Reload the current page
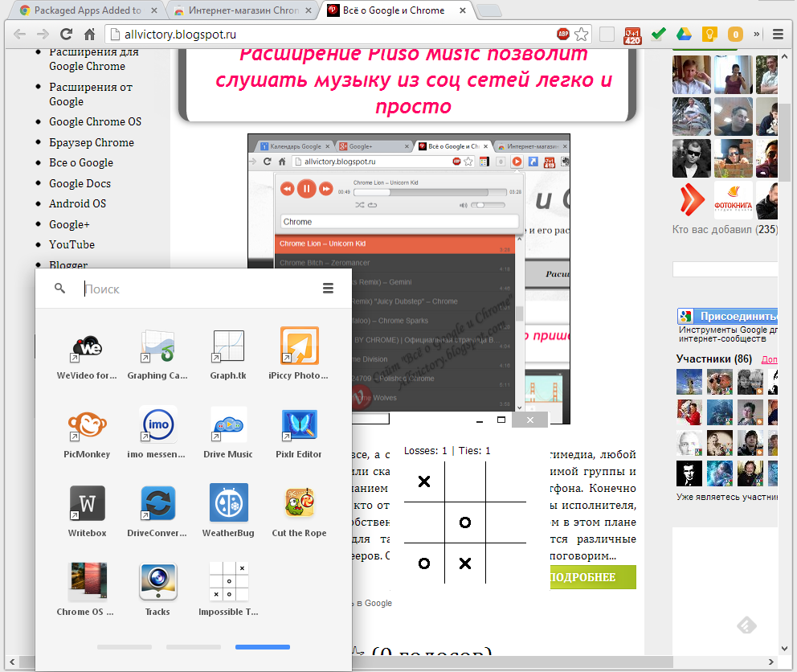The height and width of the screenshot is (672, 797). [x=66, y=34]
